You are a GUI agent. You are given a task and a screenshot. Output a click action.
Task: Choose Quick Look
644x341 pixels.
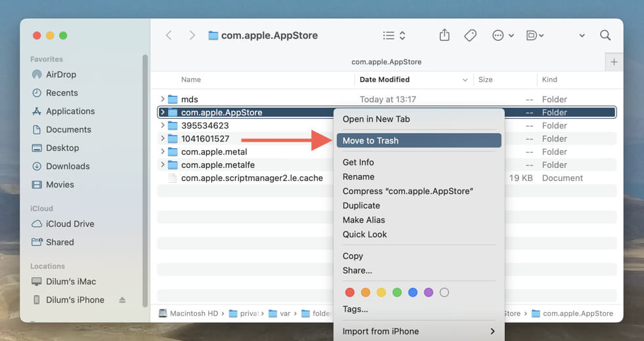[419, 234]
